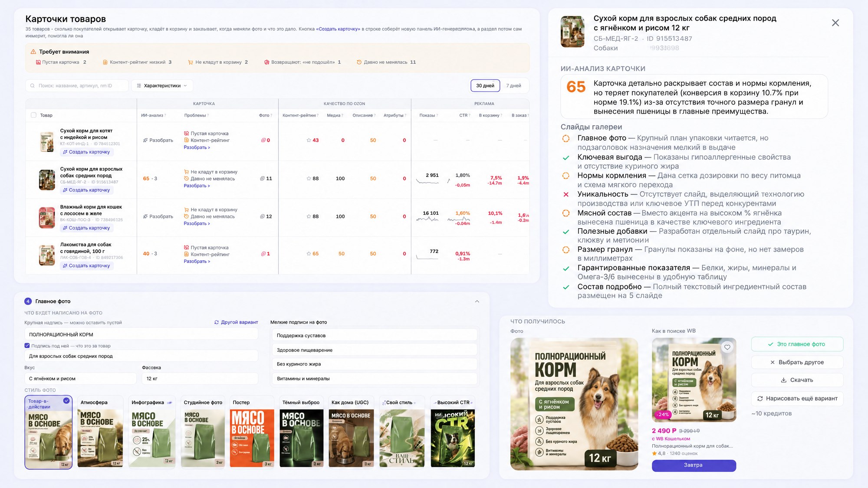
Task: Click the download icon in the «Скачать» button
Action: (x=784, y=380)
